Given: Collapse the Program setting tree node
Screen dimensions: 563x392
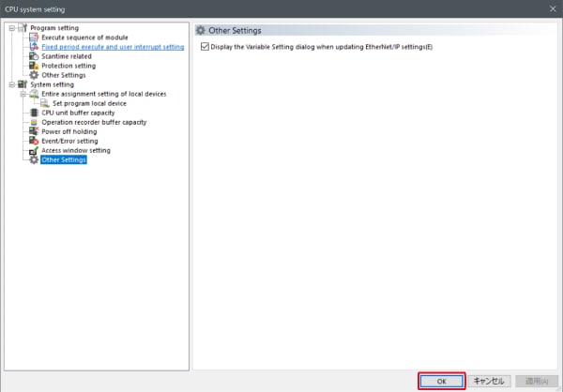Looking at the screenshot, I should click(x=10, y=28).
